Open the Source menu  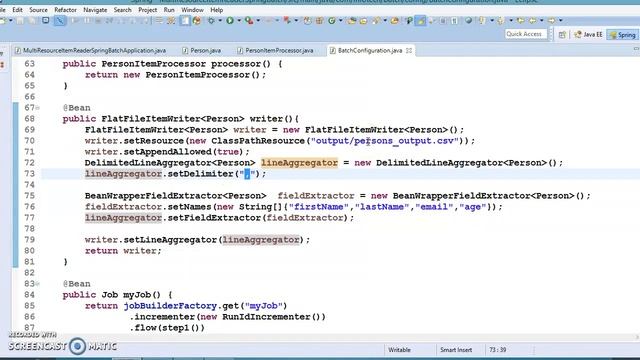(x=38, y=9)
